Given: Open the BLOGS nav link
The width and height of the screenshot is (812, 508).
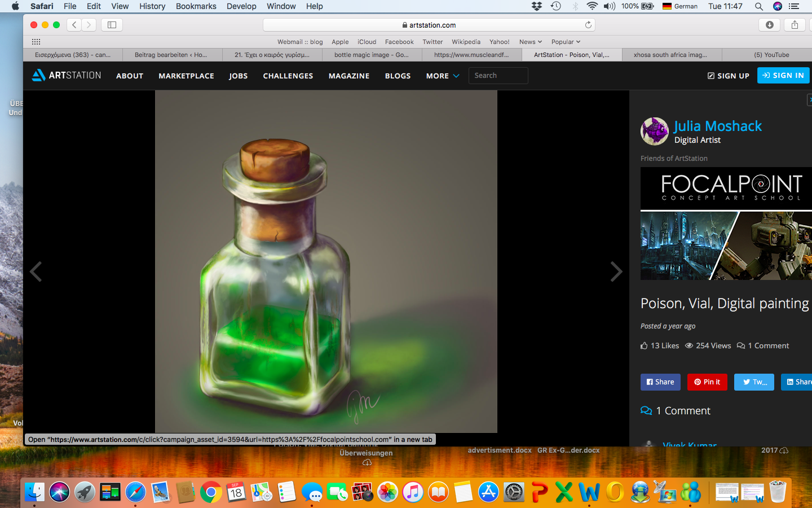Looking at the screenshot, I should [x=398, y=76].
